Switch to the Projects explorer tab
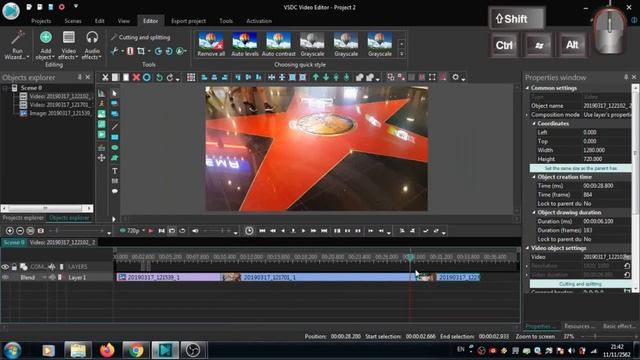 tap(22, 218)
